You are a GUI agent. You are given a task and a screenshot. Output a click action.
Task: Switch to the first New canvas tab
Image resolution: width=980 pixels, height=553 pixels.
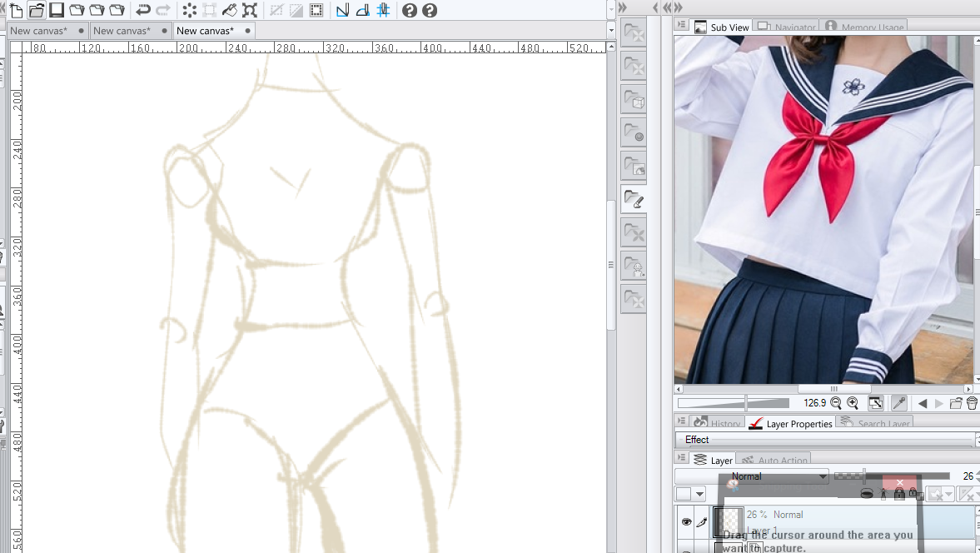(47, 31)
